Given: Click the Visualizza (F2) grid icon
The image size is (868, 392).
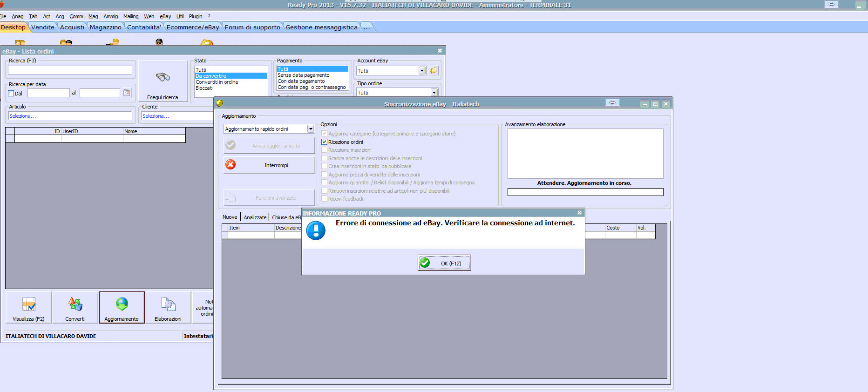Looking at the screenshot, I should [28, 304].
